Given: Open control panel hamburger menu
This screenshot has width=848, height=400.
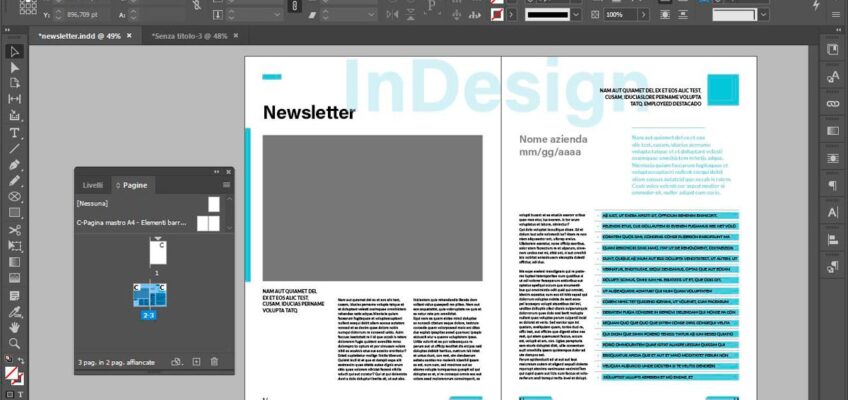Looking at the screenshot, I should 836,15.
